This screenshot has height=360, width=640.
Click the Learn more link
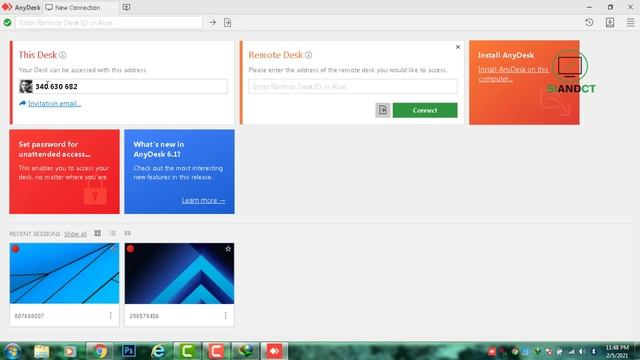(203, 200)
